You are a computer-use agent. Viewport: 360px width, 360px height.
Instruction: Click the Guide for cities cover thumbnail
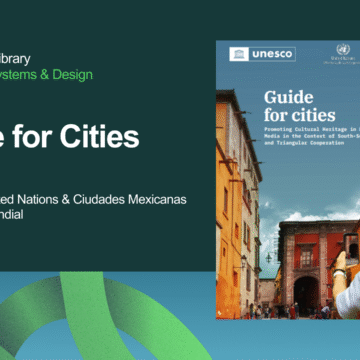point(288,180)
